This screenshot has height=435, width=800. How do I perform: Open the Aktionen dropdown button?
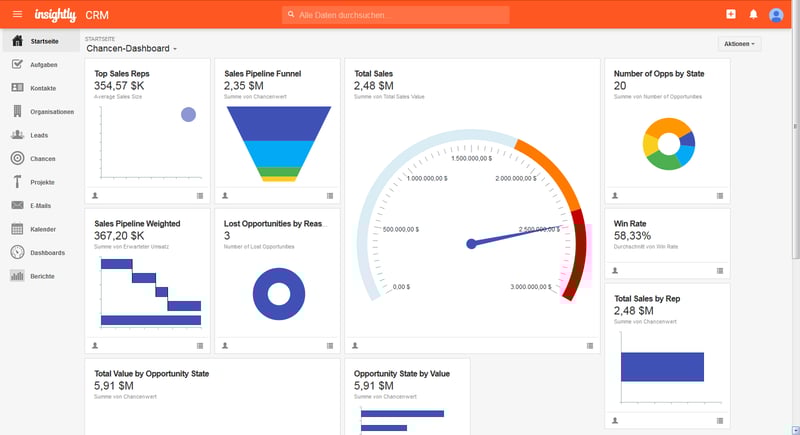click(739, 44)
